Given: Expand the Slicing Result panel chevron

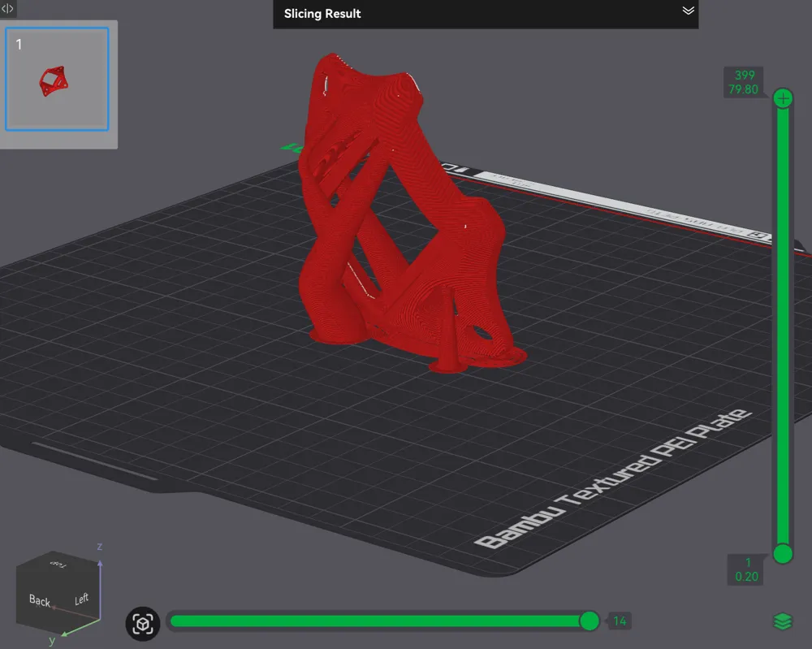Looking at the screenshot, I should 688,11.
